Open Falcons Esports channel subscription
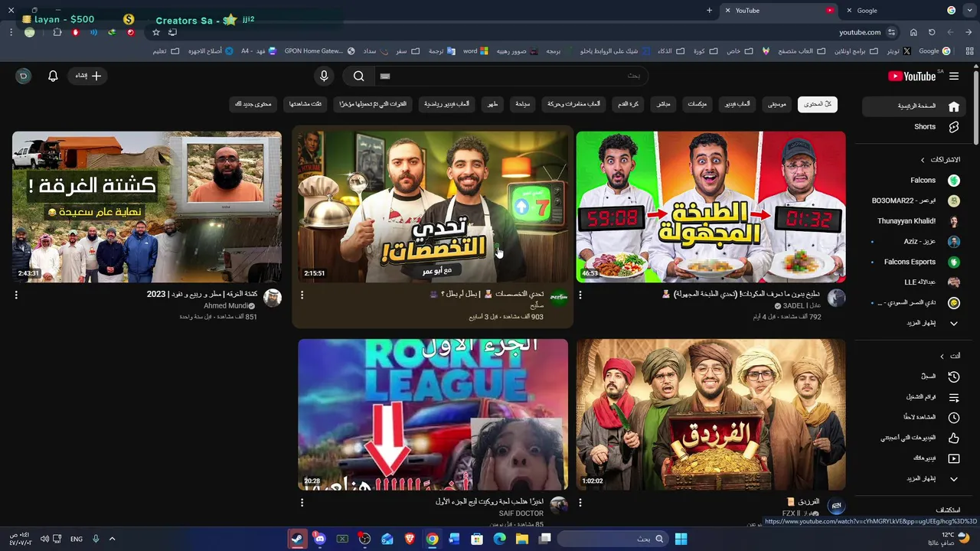The image size is (980, 551). click(916, 262)
